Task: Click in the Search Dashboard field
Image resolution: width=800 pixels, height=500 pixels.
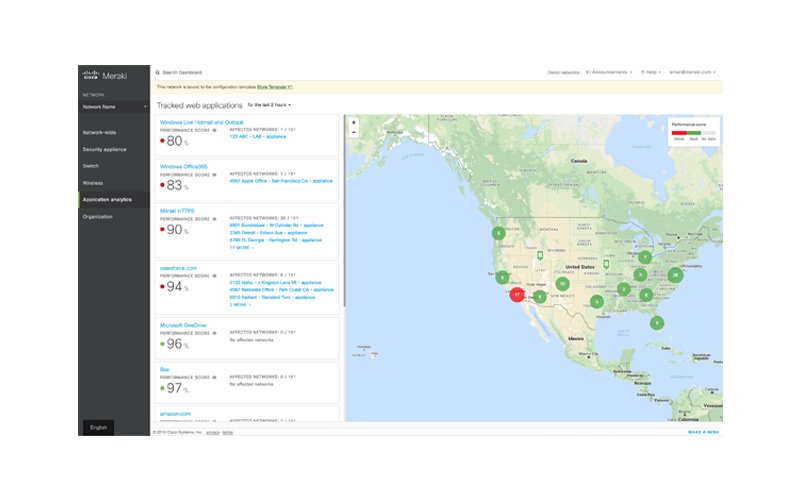Action: (182, 72)
